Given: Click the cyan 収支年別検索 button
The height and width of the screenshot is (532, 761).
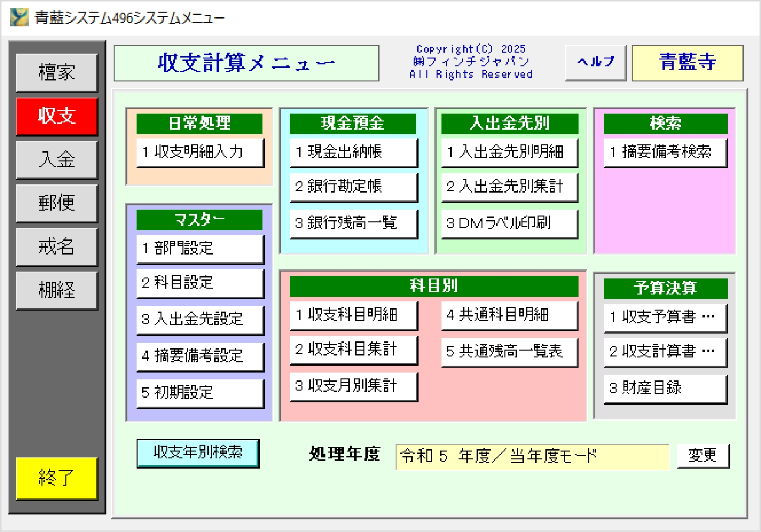Looking at the screenshot, I should click(x=198, y=453).
